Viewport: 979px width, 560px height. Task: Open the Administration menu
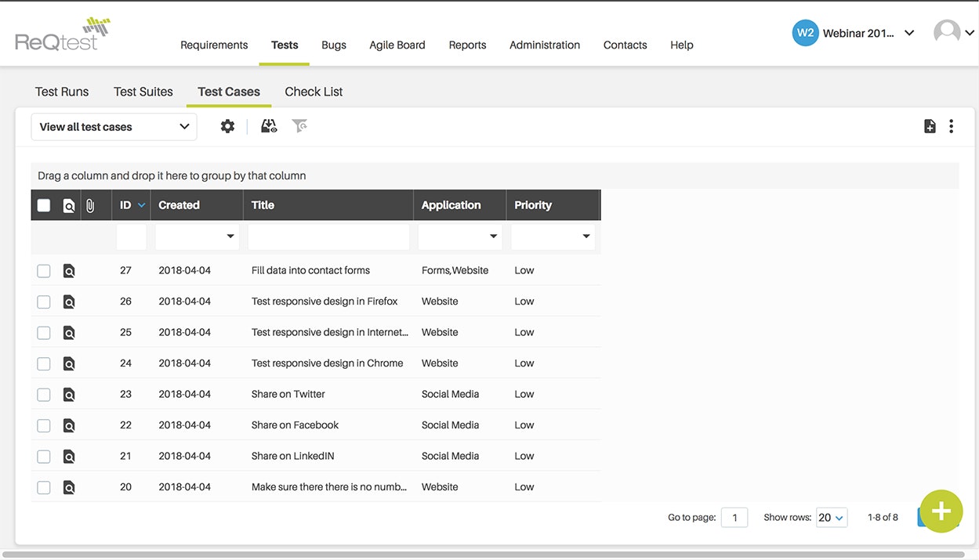pyautogui.click(x=545, y=45)
